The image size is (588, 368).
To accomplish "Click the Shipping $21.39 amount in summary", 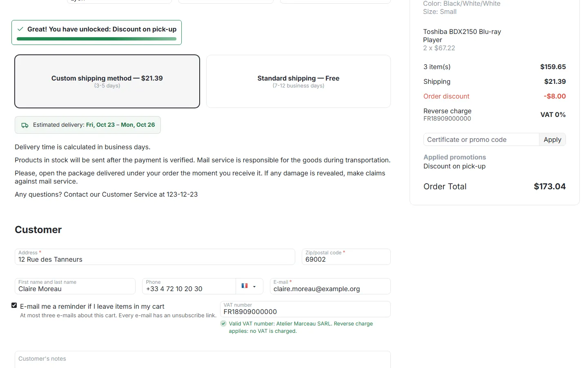I will point(555,81).
